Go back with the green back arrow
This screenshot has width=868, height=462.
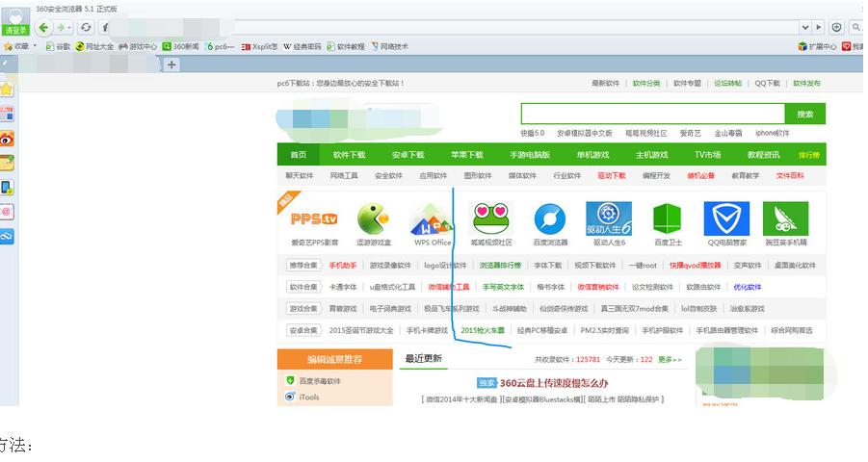point(43,27)
